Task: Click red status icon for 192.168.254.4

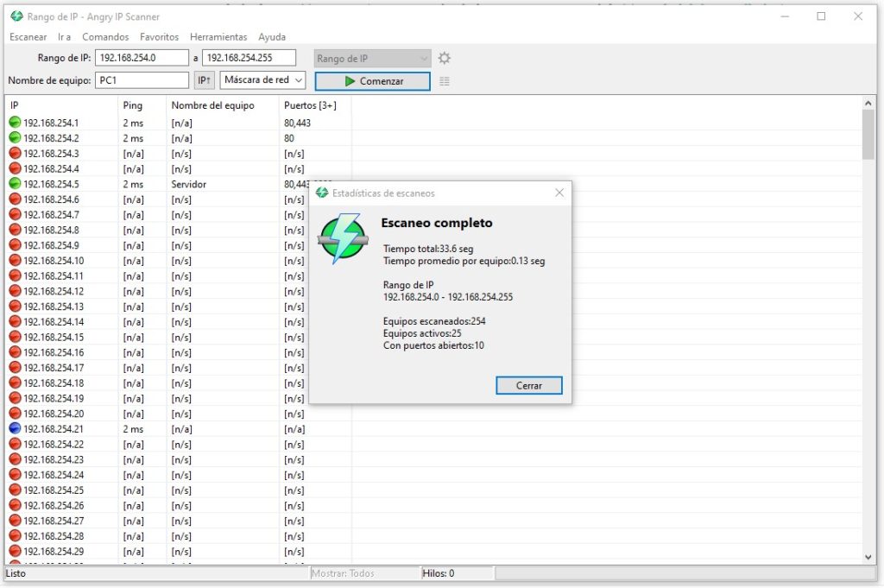Action: (15, 168)
